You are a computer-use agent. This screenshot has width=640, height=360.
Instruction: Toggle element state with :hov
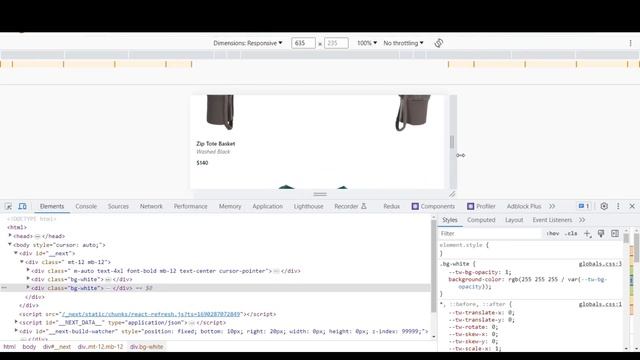coord(553,233)
